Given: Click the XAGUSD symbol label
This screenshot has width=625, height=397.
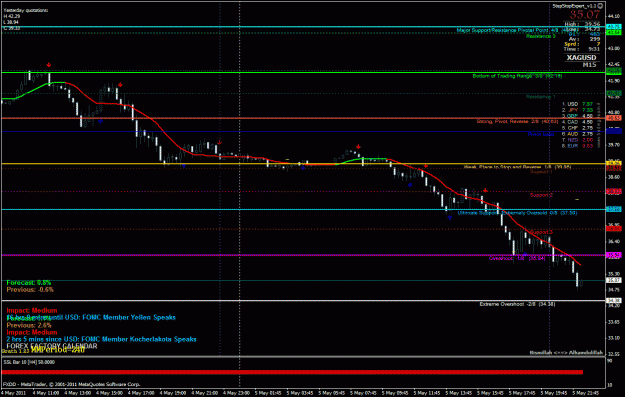Looking at the screenshot, I should click(x=582, y=58).
